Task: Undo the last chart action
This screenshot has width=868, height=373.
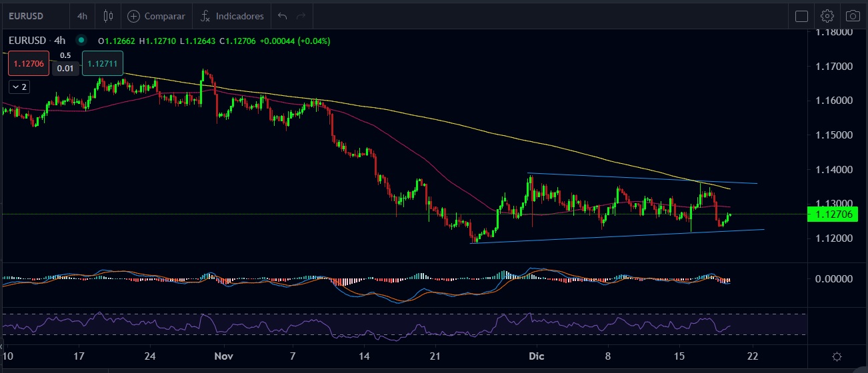Action: click(283, 15)
